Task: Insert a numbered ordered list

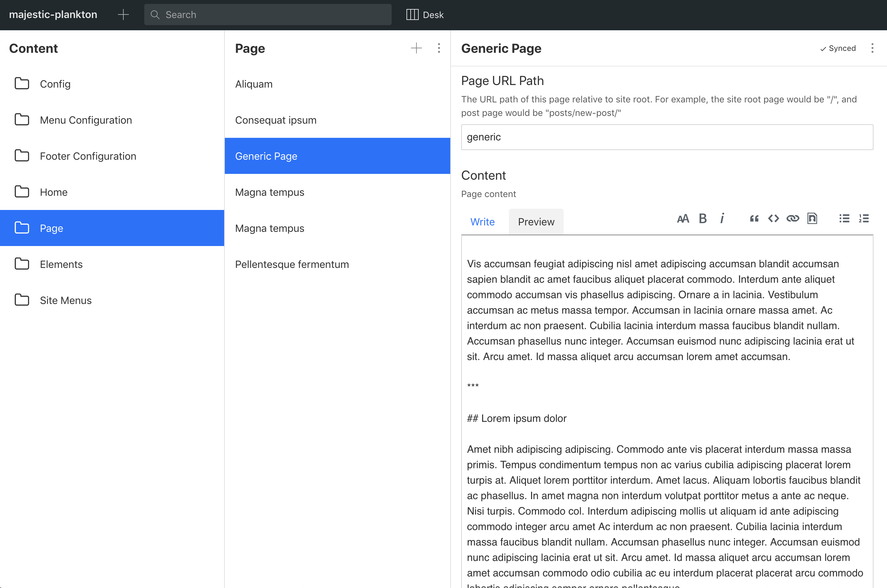Action: (x=864, y=219)
